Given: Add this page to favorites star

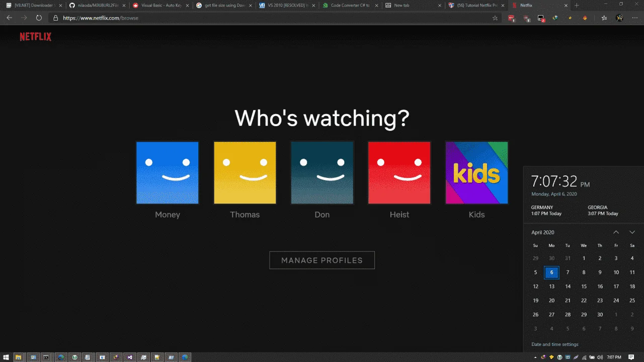Looking at the screenshot, I should pyautogui.click(x=495, y=18).
